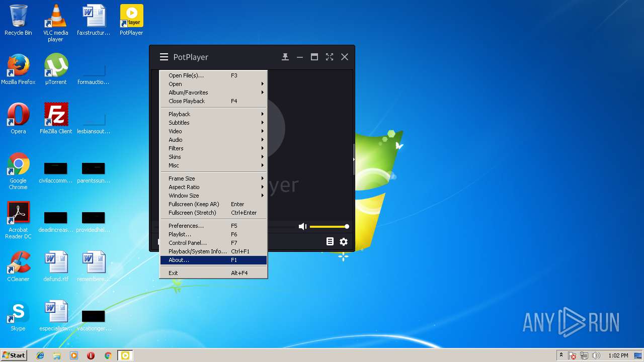Open the settings gear icon in PotPlayer

pyautogui.click(x=344, y=242)
